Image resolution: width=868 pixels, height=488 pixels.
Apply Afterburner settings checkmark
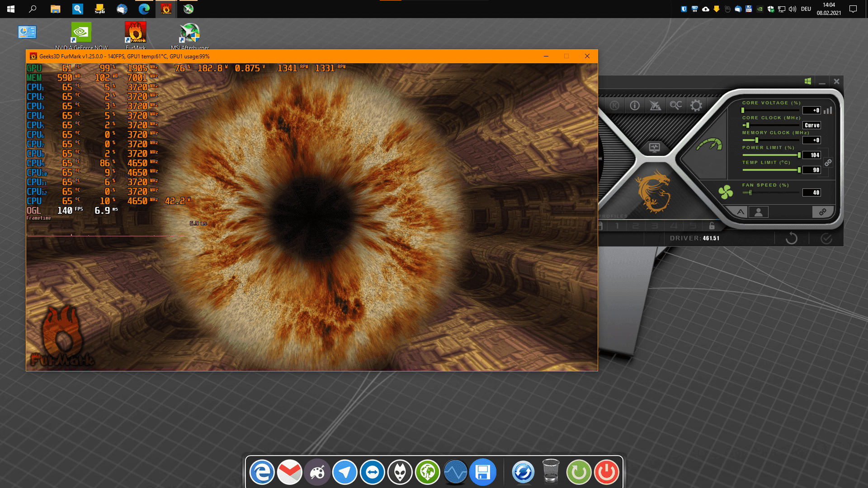click(826, 238)
